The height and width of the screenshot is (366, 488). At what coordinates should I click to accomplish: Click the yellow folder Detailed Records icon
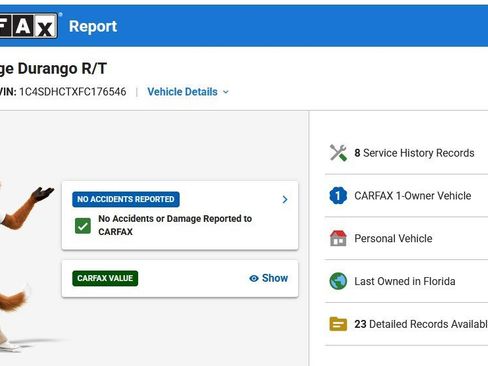tap(338, 324)
